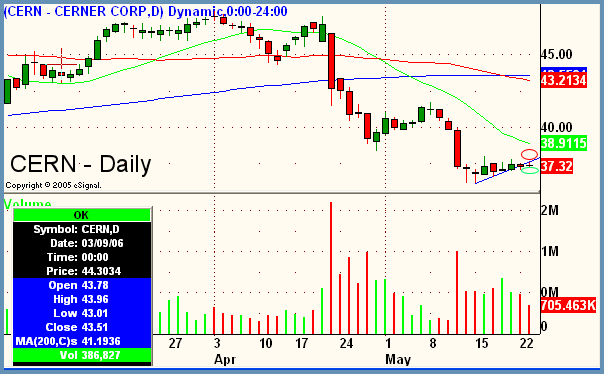Click the blue trendline under recent candles

click(x=508, y=171)
